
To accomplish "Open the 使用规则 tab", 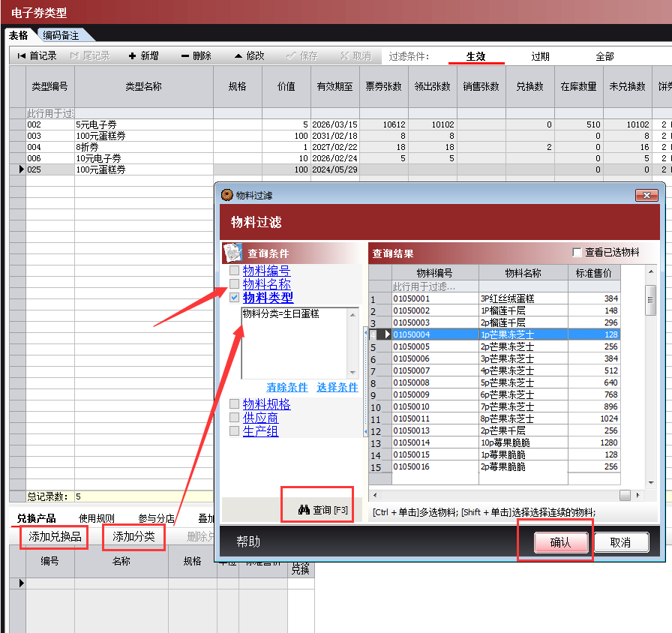I will [x=97, y=518].
